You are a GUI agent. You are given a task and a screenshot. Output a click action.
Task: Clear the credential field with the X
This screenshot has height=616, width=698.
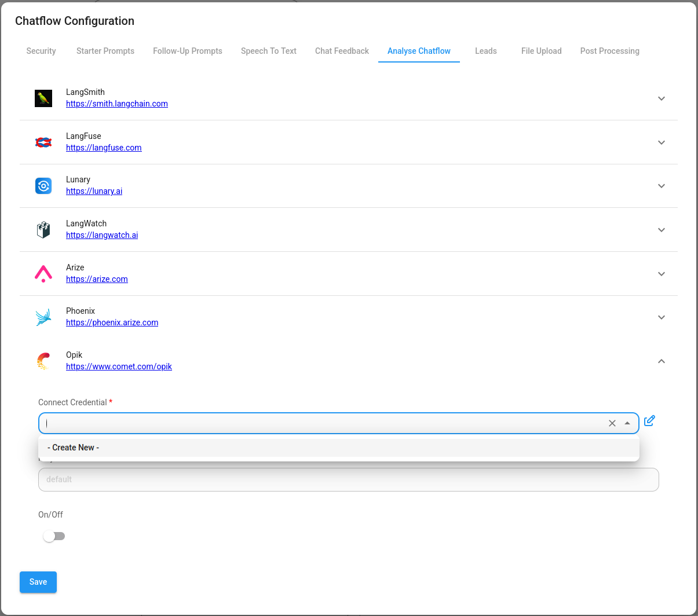coord(612,423)
